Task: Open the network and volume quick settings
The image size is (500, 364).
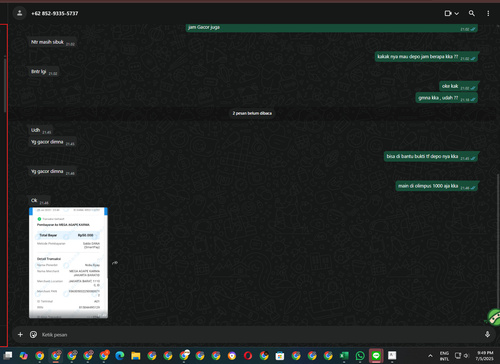Action: coord(462,356)
